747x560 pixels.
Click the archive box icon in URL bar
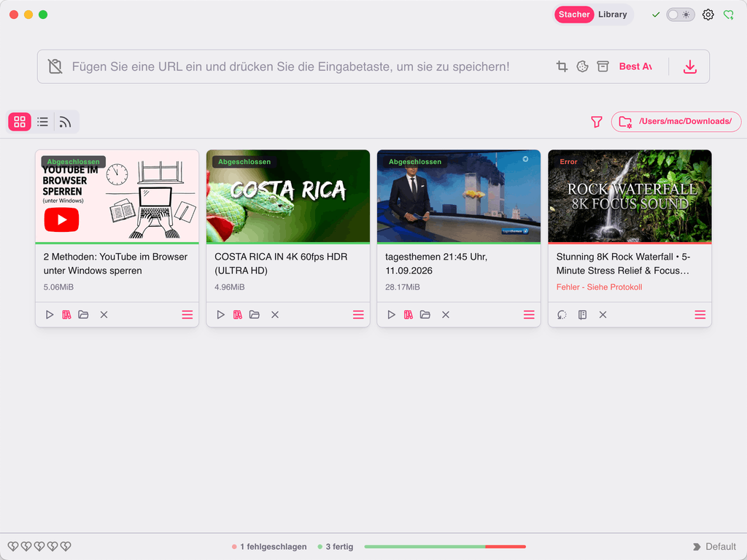pos(603,66)
